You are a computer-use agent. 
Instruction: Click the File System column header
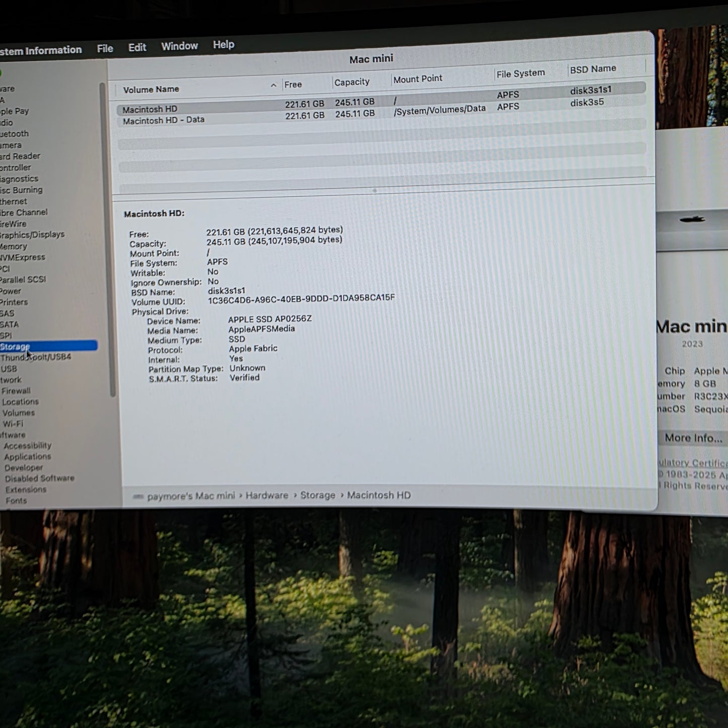pos(520,73)
